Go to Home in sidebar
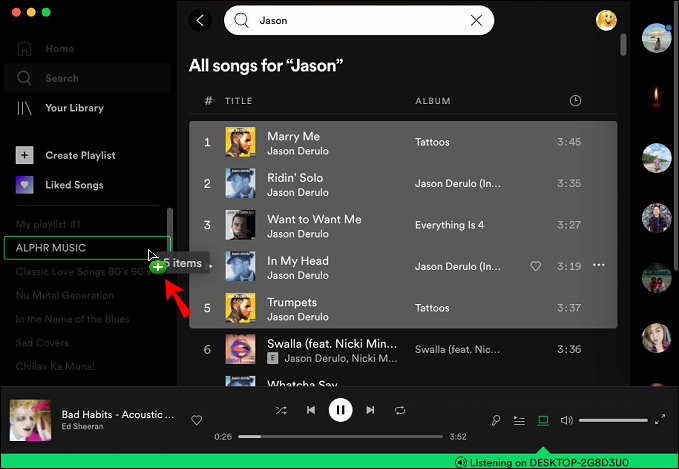 (59, 48)
